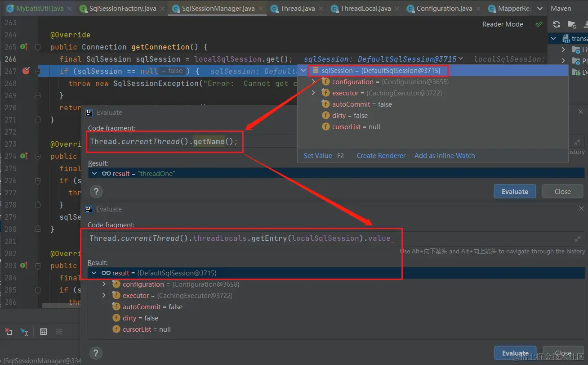Go to the Configuration.java tab
The image size is (588, 365).
[x=444, y=9]
